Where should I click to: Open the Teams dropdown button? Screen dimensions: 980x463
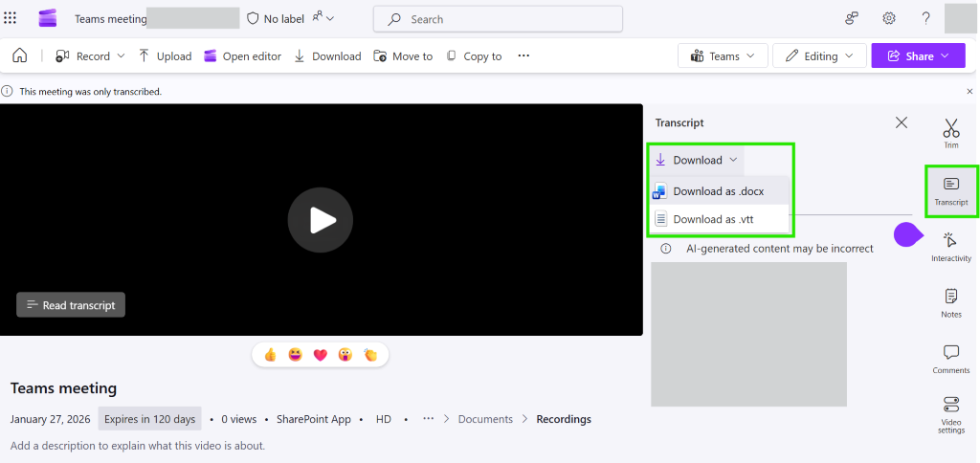[x=724, y=56]
